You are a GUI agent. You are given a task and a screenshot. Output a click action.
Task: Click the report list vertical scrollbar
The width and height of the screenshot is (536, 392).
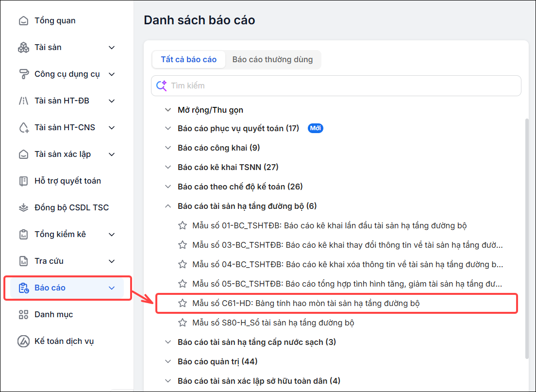(527, 239)
